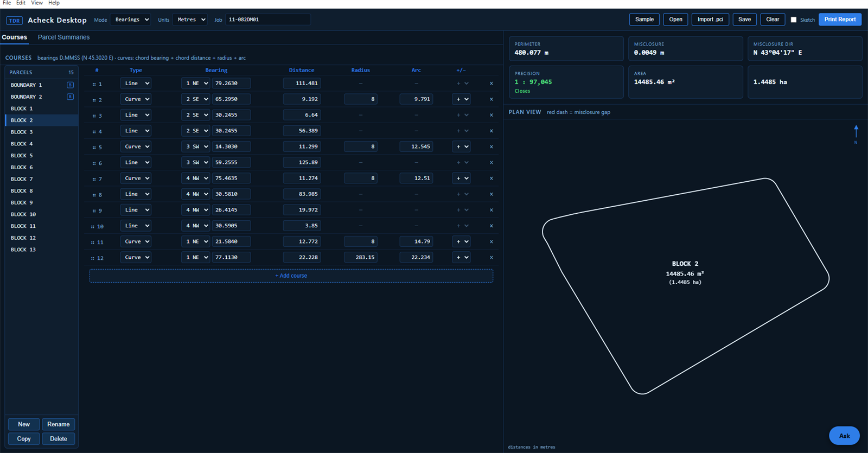
Task: Delete course row 10 via x icon
Action: [492, 226]
